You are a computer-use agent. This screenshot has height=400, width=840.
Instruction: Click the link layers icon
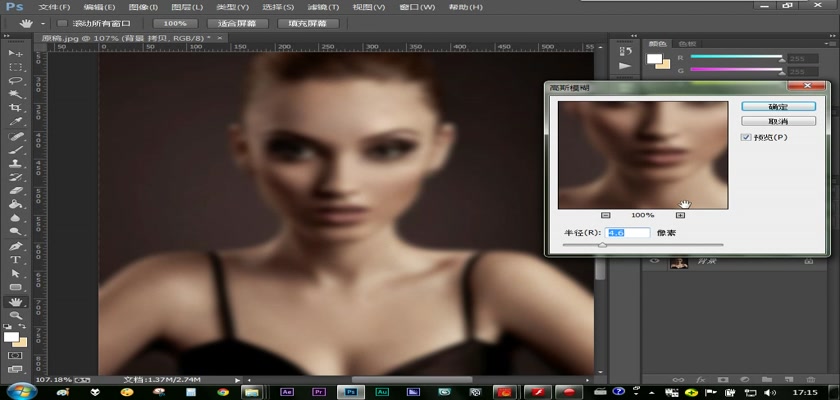(679, 380)
